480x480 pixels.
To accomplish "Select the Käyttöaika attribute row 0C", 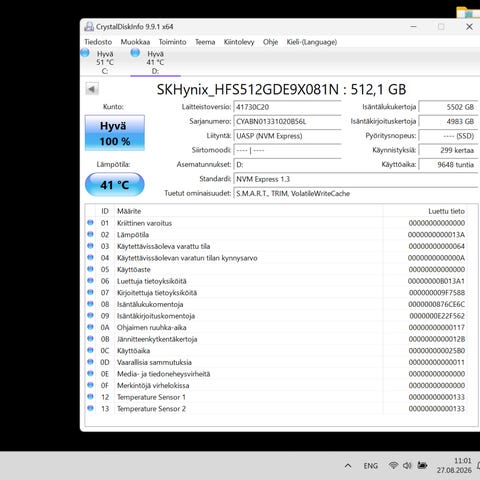I will 276,350.
